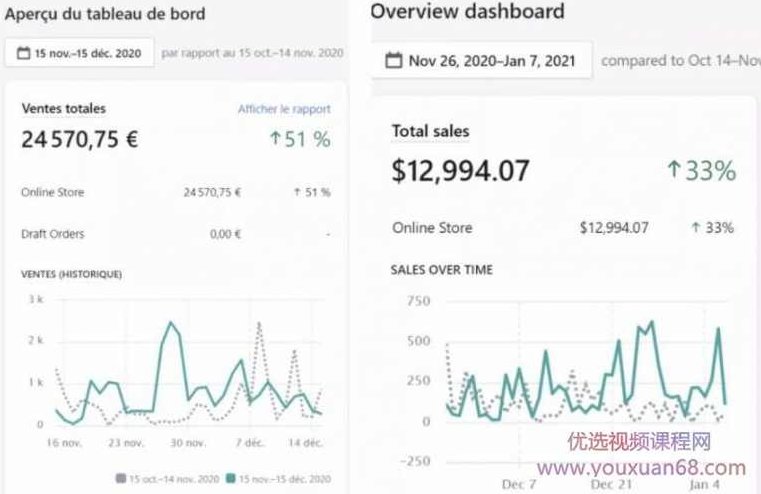Click the Online Store row in the French dashboard

click(x=176, y=193)
